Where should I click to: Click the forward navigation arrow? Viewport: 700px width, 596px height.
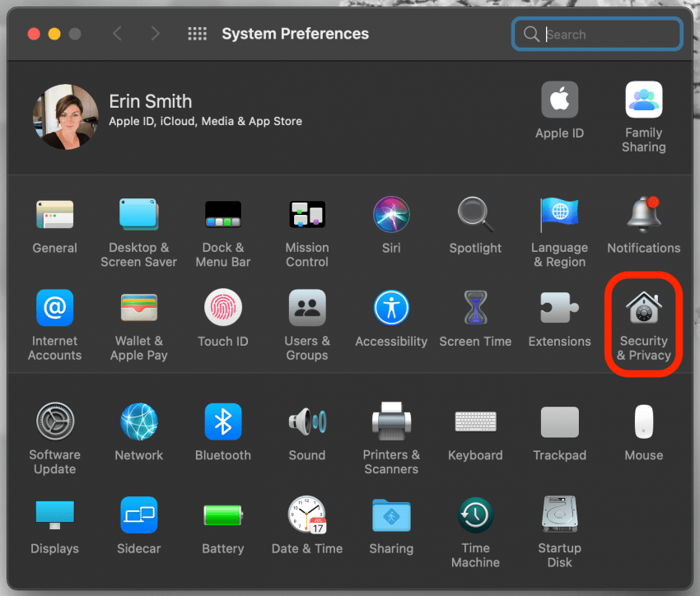pos(155,34)
